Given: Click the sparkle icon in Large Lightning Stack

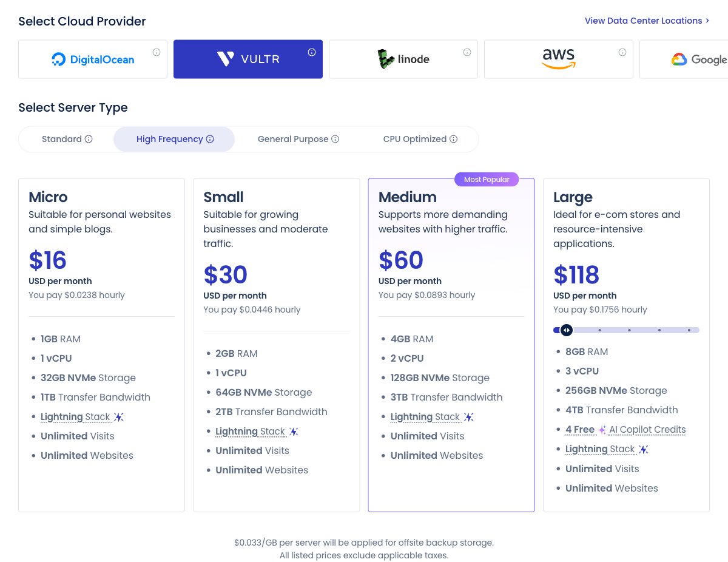Looking at the screenshot, I should pyautogui.click(x=644, y=450).
